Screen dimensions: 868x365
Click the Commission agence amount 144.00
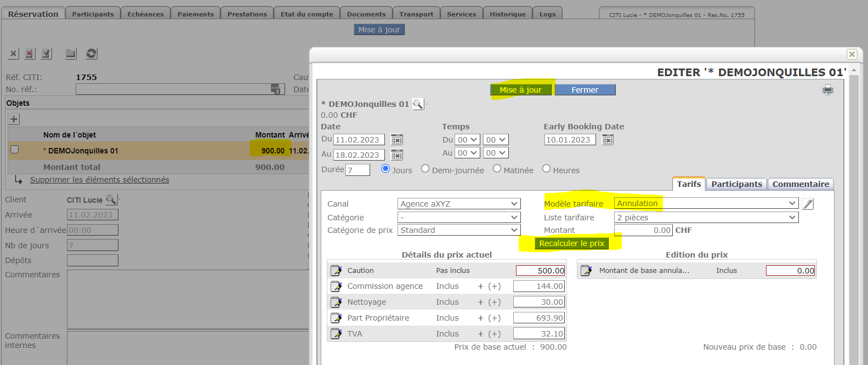click(539, 286)
